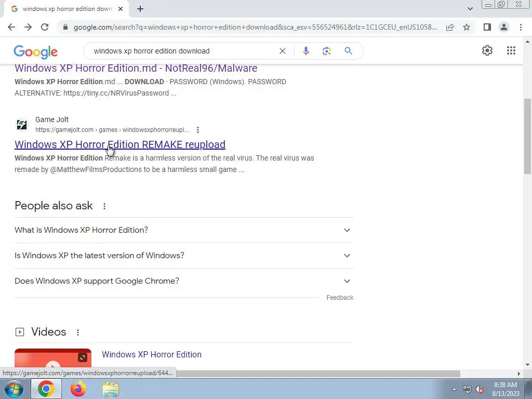Open Game Jolt result options menu
This screenshot has width=532, height=399.
coord(198,129)
